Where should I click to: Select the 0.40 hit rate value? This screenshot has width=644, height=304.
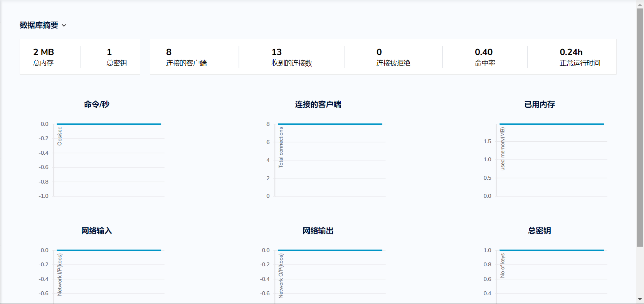(484, 52)
